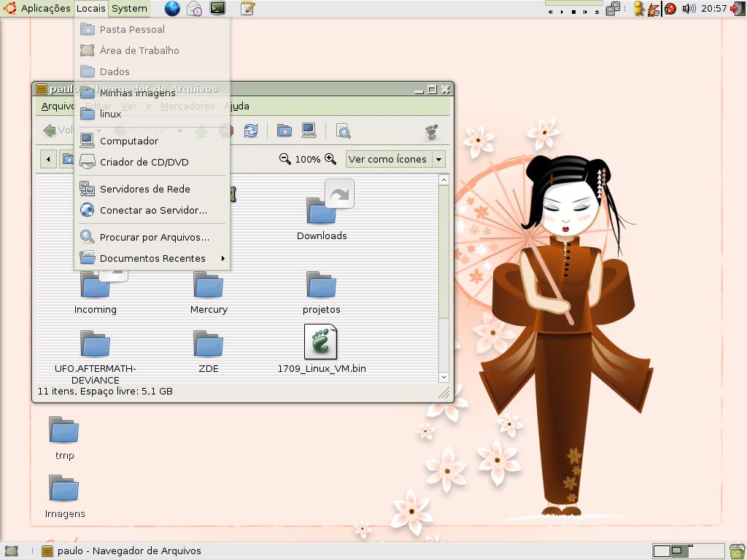747x560 pixels.
Task: Open Pasta Pessoal from Locais menu
Action: (x=152, y=29)
